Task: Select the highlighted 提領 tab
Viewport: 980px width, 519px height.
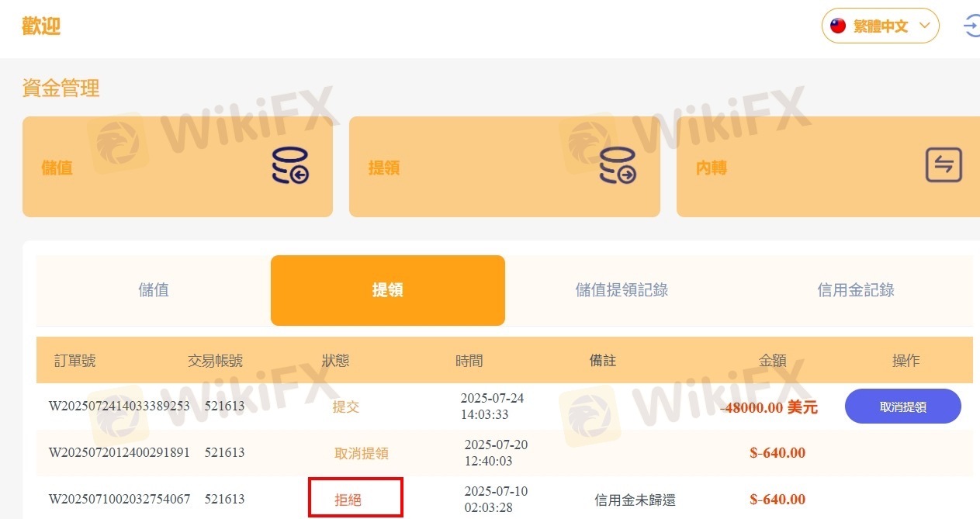Action: pos(388,290)
